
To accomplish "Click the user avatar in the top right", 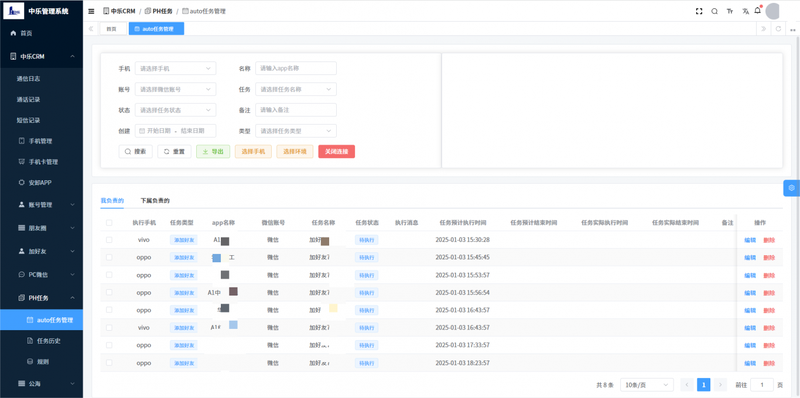I will [773, 11].
